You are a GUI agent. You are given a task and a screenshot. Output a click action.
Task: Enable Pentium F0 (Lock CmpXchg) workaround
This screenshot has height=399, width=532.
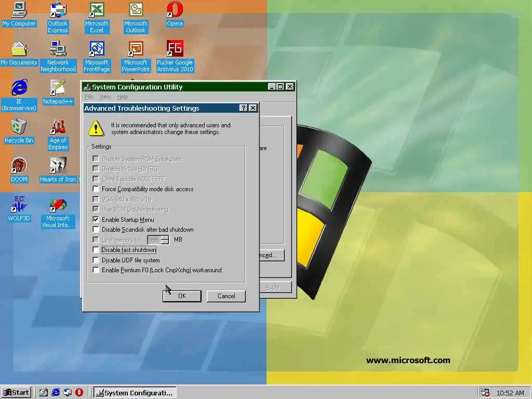pyautogui.click(x=96, y=270)
